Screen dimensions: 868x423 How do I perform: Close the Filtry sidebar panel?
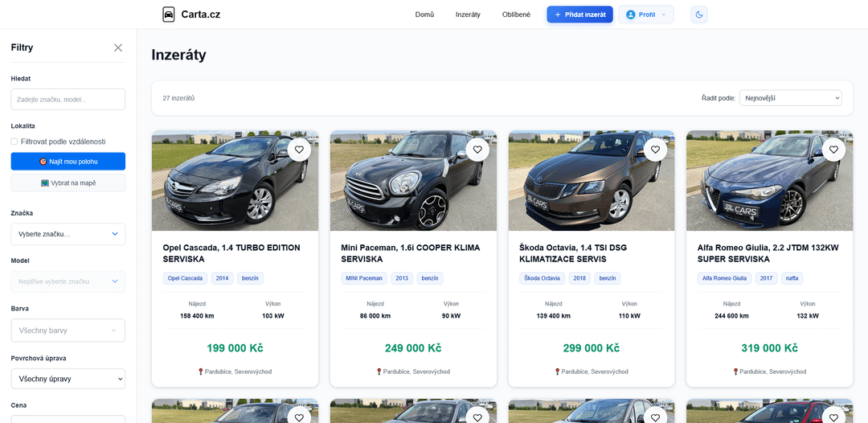click(118, 47)
